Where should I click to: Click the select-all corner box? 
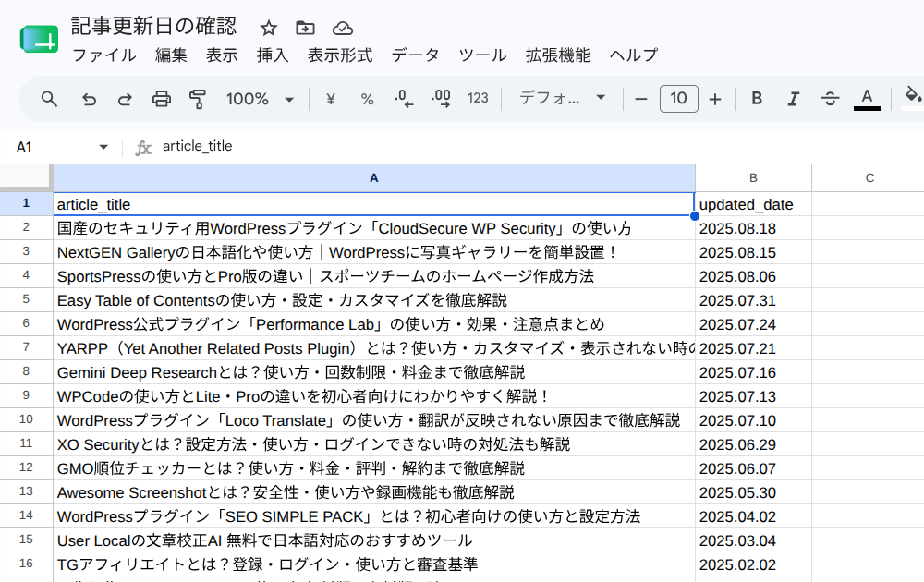tap(25, 177)
